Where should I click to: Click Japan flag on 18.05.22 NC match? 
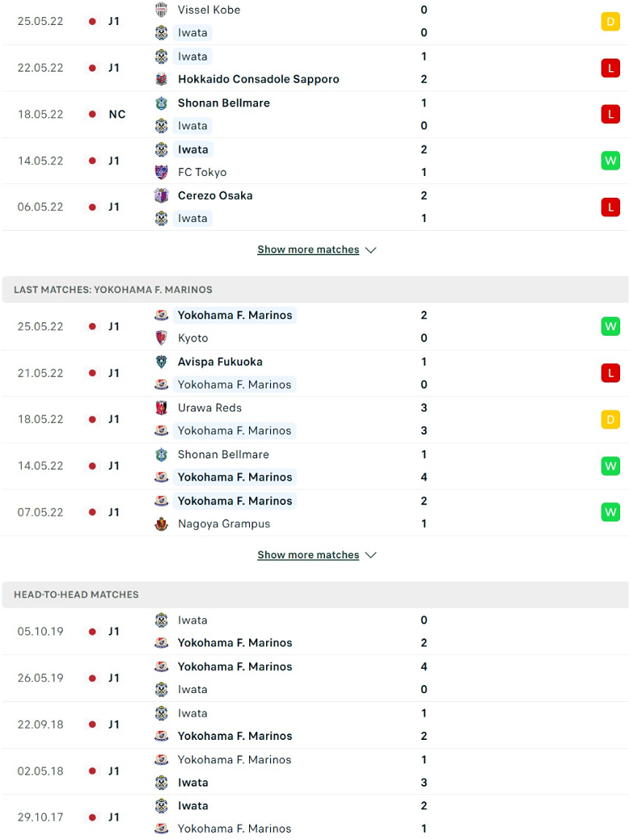coord(92,114)
